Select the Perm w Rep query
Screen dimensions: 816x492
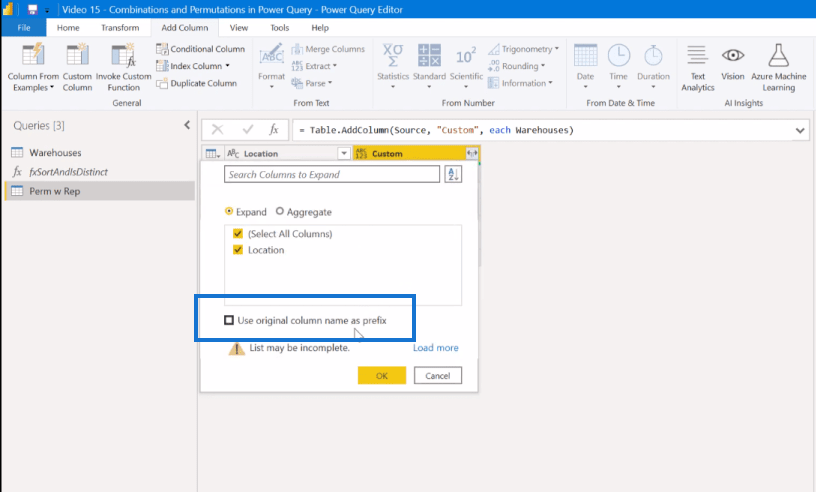tap(99, 191)
